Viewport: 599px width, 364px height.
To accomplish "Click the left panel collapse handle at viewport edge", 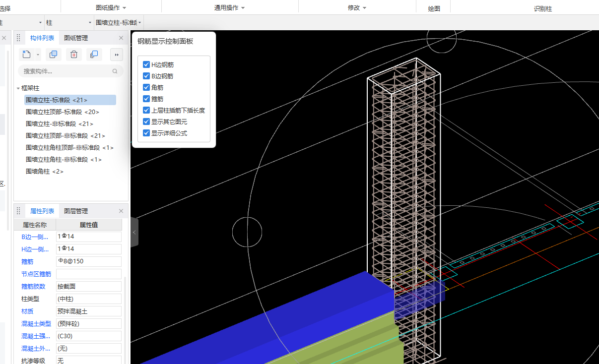I will (x=134, y=232).
